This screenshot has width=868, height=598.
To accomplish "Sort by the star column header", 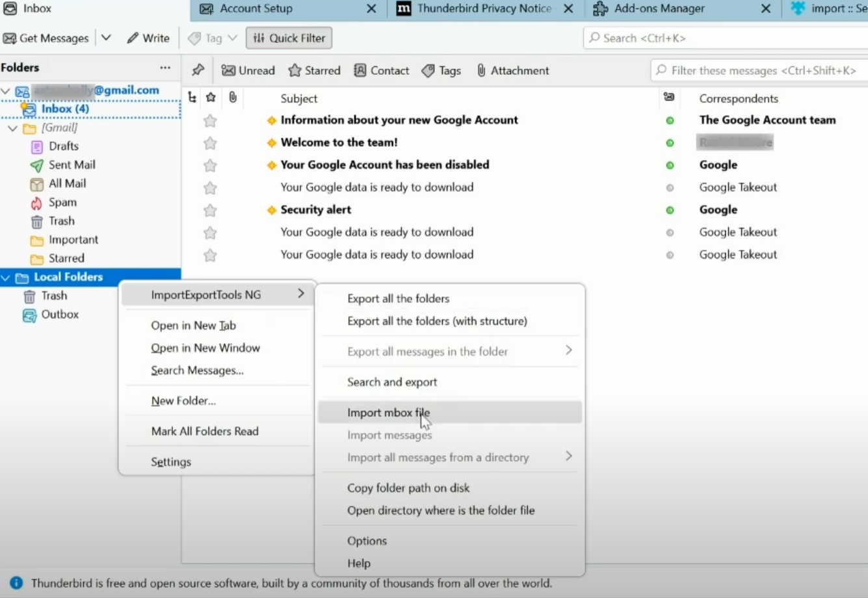I will 211,97.
